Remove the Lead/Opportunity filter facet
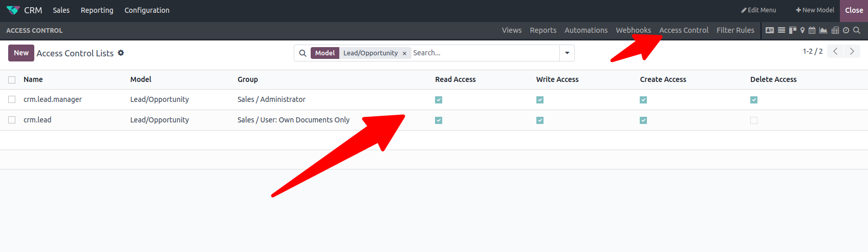Image resolution: width=868 pixels, height=252 pixels. coord(404,53)
